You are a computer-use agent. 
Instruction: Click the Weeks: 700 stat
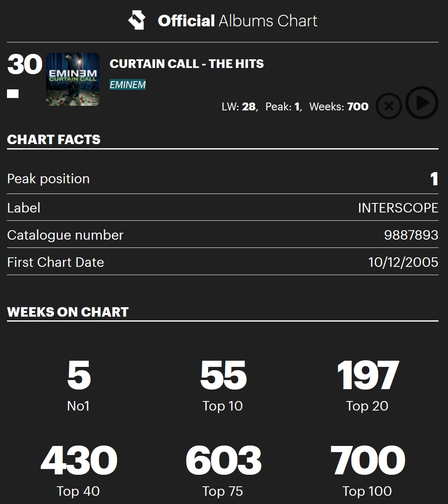tap(339, 107)
